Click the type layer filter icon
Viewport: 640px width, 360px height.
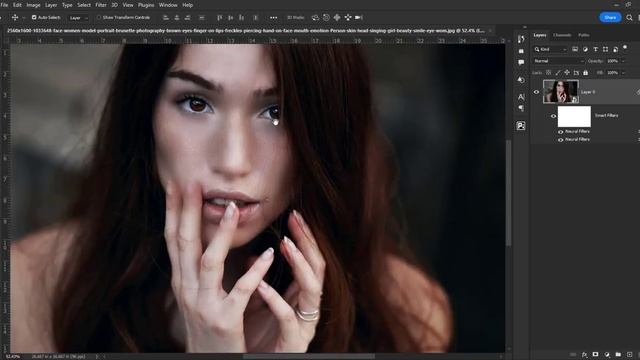coord(596,49)
